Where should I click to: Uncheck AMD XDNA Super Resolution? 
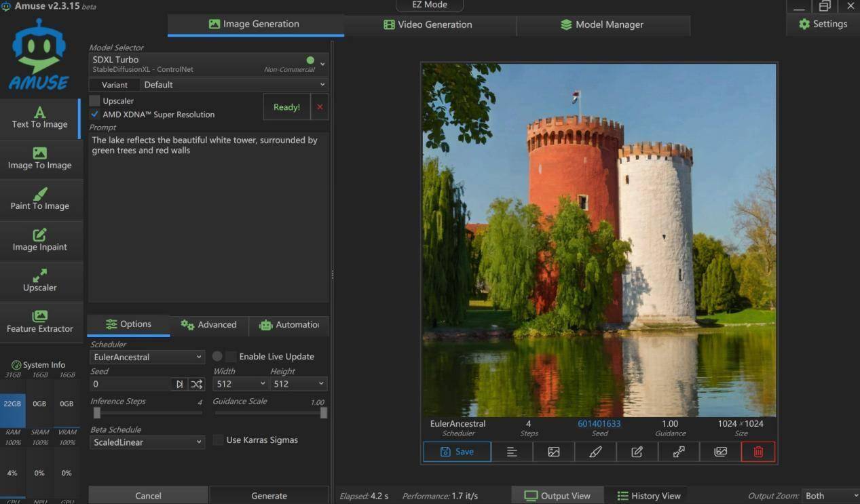pos(95,115)
